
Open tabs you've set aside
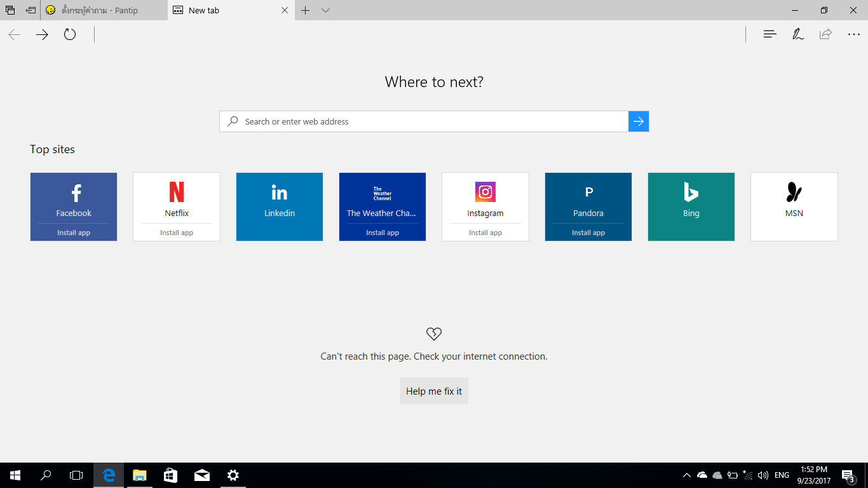10,10
